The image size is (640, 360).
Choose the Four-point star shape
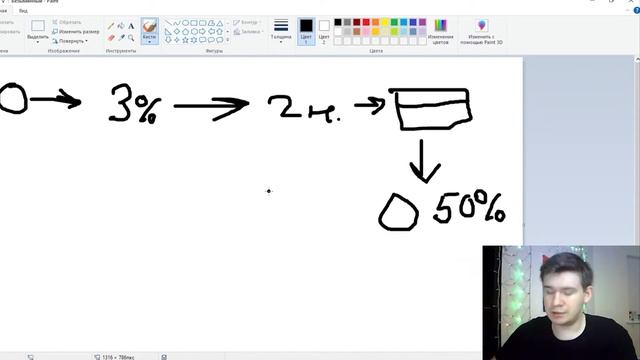(177, 40)
